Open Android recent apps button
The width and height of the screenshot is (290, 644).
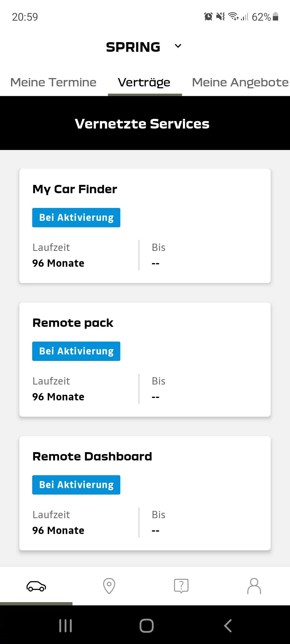pos(66,626)
